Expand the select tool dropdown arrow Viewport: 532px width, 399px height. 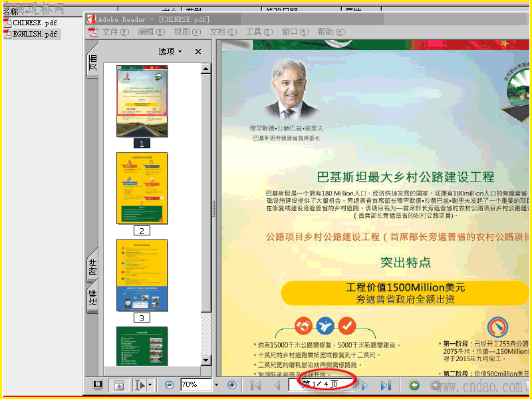pos(150,385)
